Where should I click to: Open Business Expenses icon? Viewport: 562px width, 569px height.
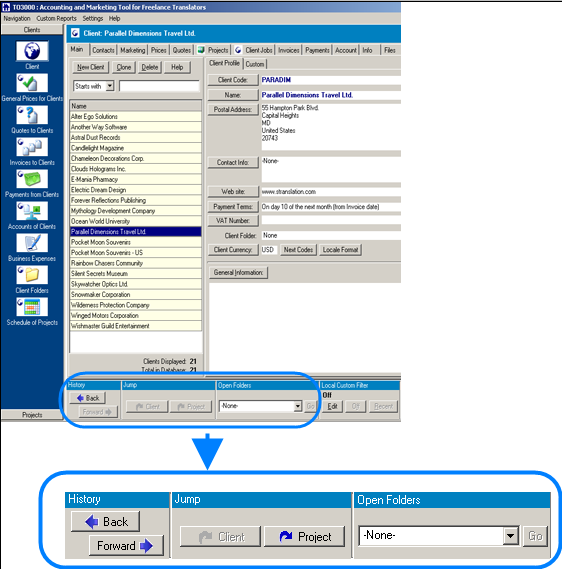[x=32, y=242]
